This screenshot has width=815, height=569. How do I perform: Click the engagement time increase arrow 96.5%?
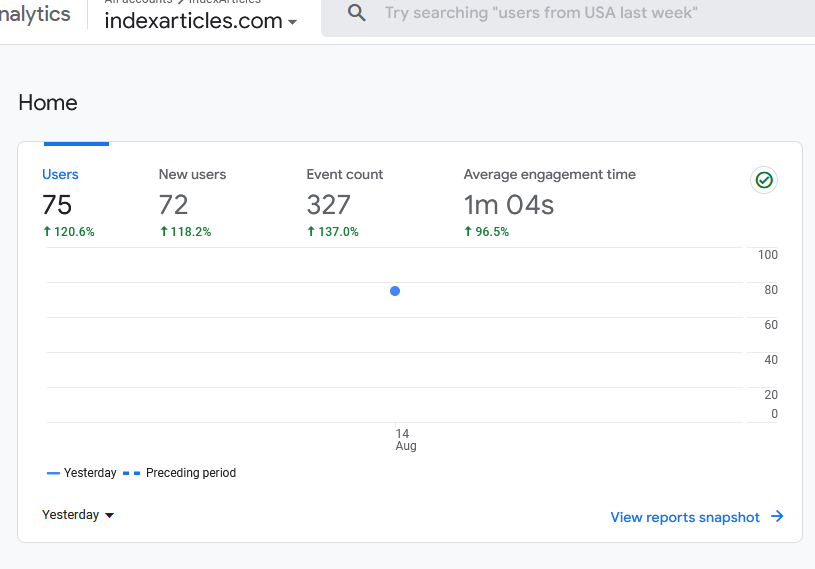468,231
